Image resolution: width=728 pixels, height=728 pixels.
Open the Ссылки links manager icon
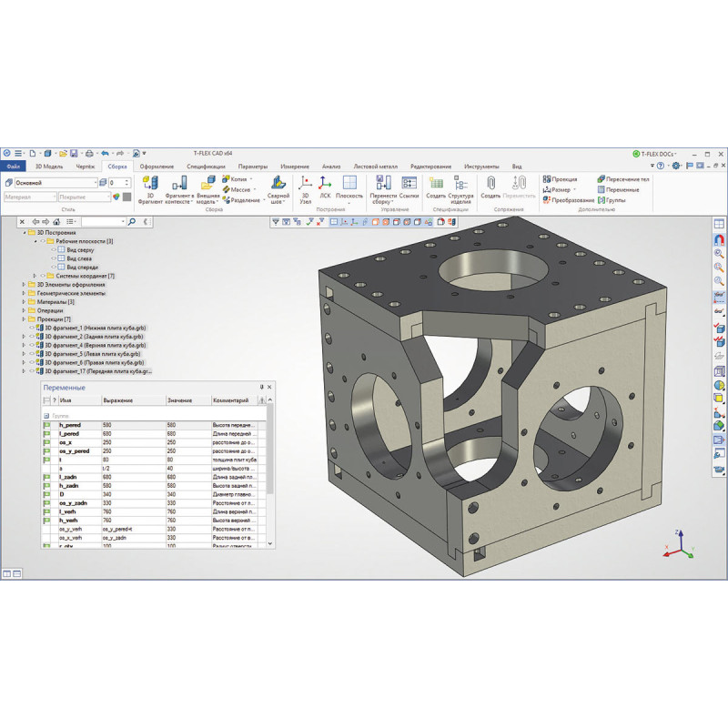pos(409,184)
